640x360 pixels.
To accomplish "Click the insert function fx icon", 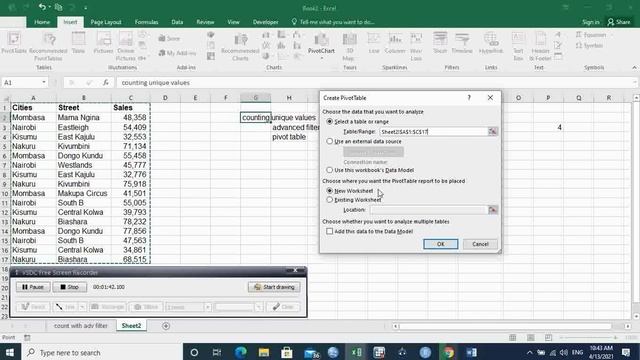I will (106, 82).
